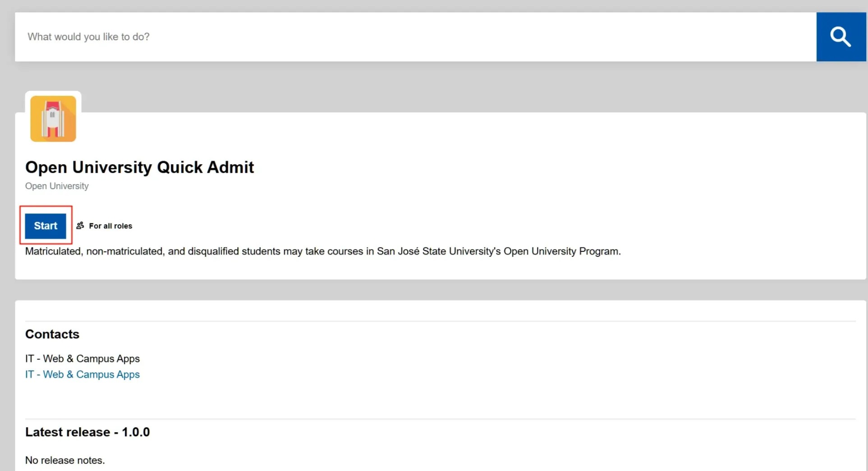Image resolution: width=868 pixels, height=471 pixels.
Task: Click the 'Latest release - 1.0.0' heading
Action: (x=87, y=432)
